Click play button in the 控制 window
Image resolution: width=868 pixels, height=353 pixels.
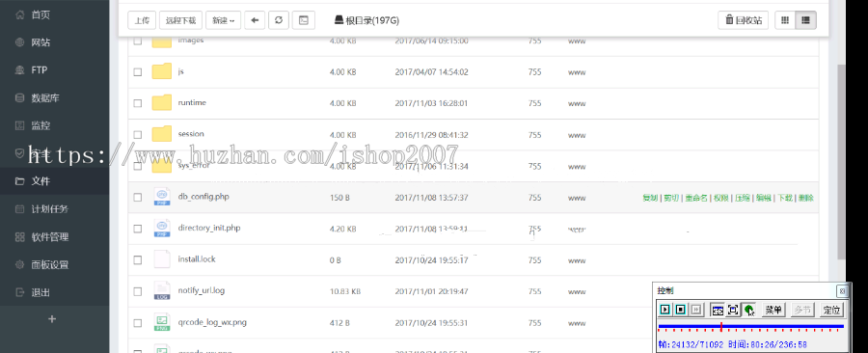[665, 310]
